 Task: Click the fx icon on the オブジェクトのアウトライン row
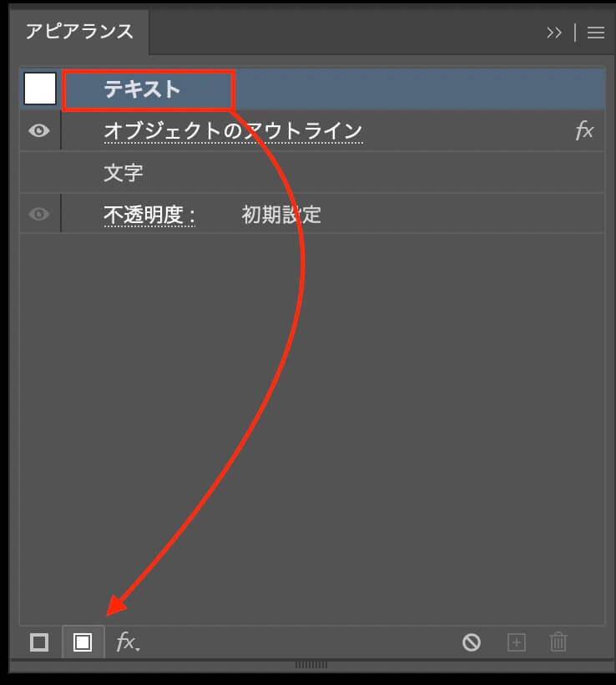tap(584, 130)
